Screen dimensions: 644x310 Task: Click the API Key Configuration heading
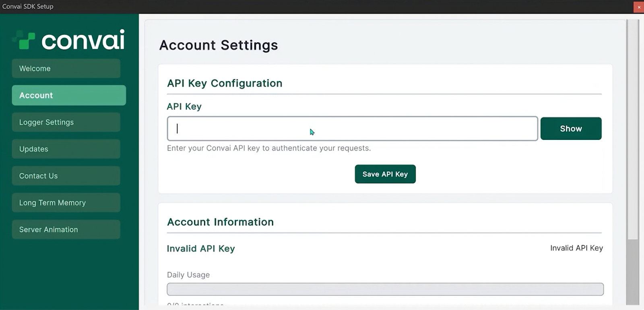tap(225, 83)
